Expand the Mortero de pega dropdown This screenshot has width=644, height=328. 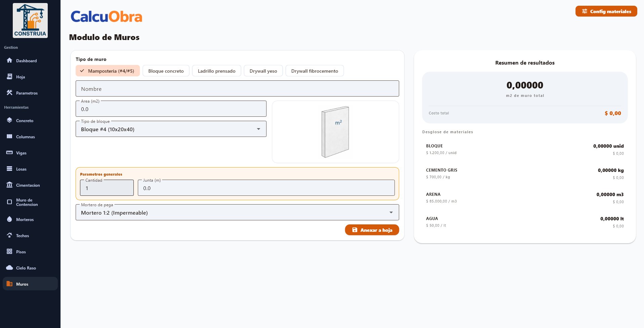click(237, 213)
